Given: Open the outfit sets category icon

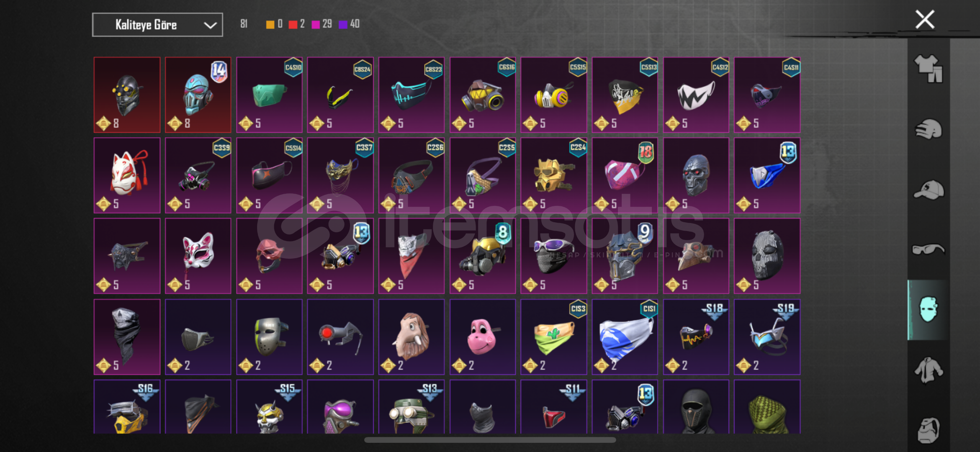Looking at the screenshot, I should pos(928,68).
